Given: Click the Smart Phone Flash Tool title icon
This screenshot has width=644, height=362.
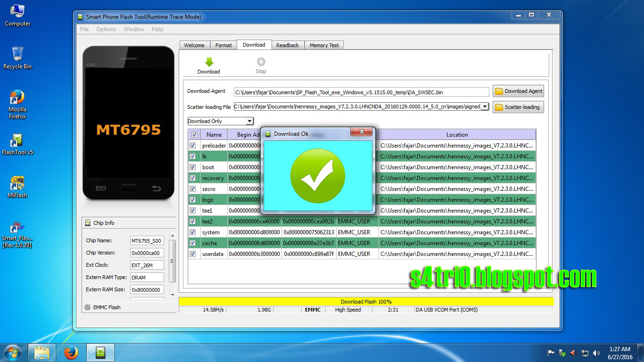Looking at the screenshot, I should tap(80, 16).
